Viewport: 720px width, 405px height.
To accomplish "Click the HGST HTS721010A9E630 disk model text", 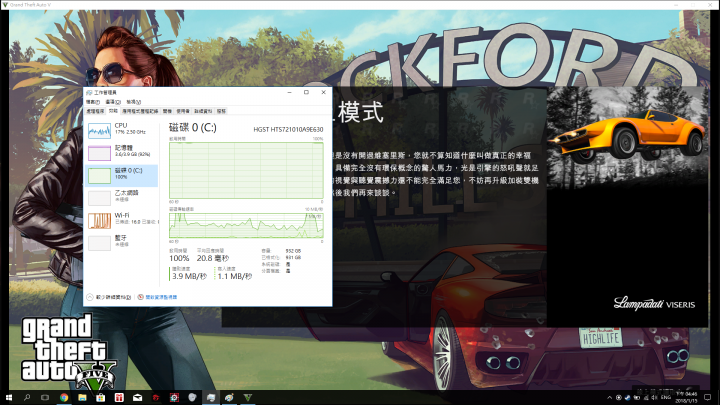I will point(288,130).
